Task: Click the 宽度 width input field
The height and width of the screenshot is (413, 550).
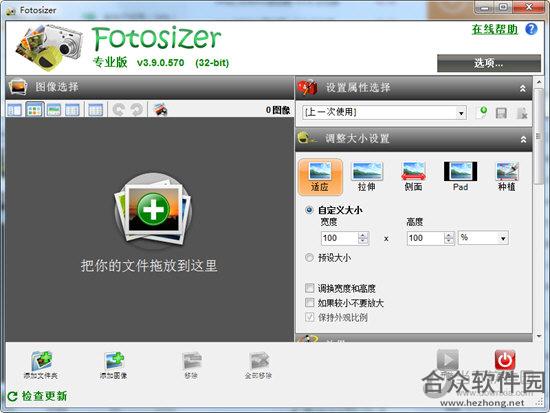Action: click(340, 238)
